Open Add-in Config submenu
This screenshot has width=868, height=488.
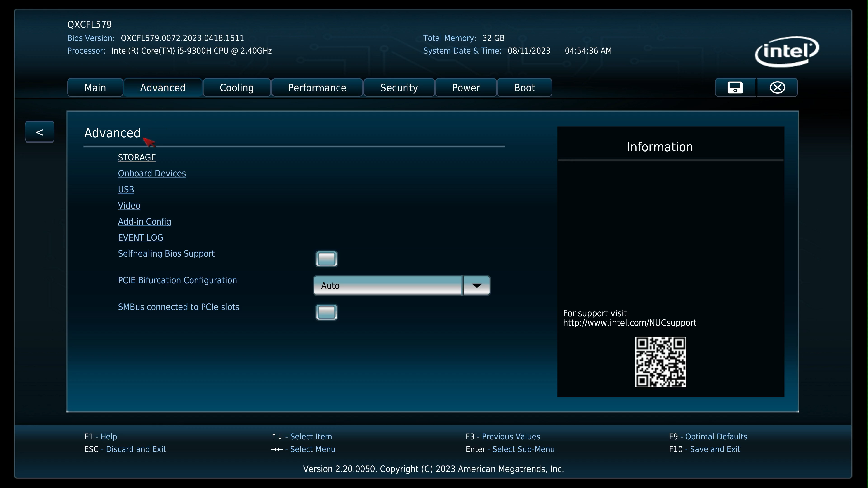click(144, 222)
